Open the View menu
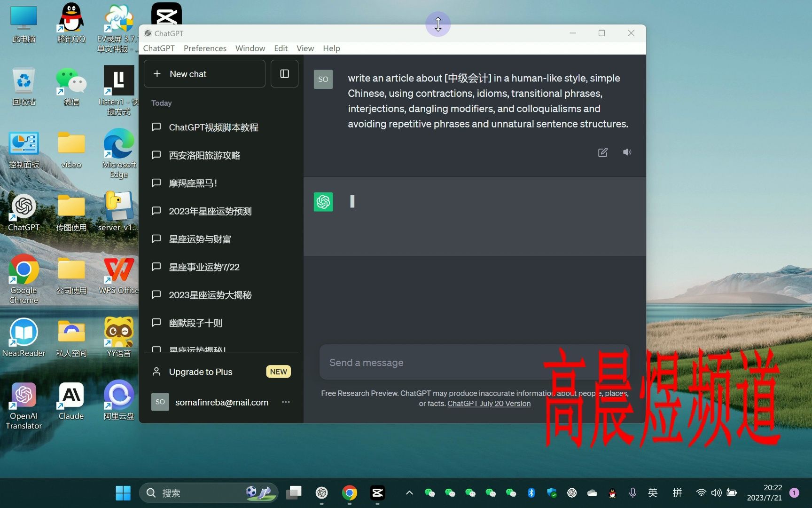The width and height of the screenshot is (812, 508). pyautogui.click(x=305, y=48)
